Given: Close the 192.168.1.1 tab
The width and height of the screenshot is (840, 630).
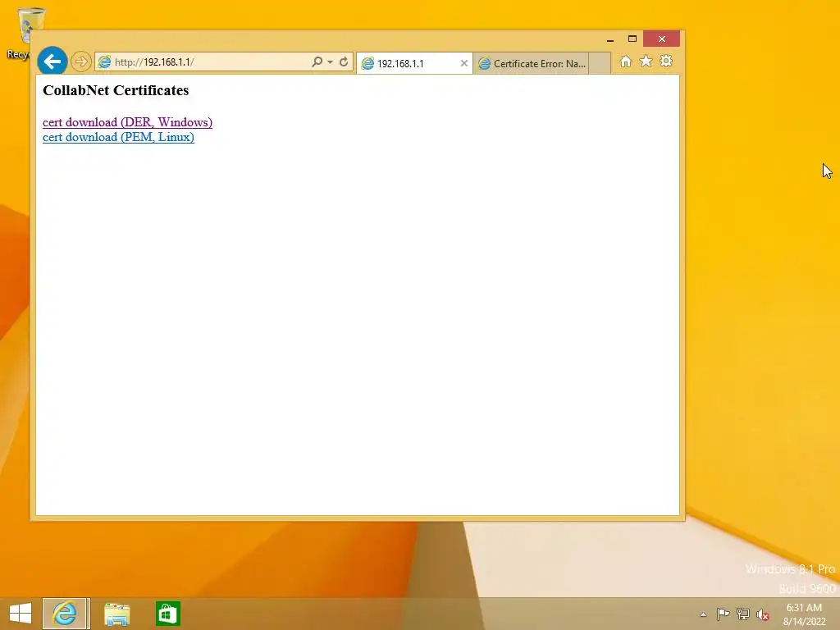Looking at the screenshot, I should [464, 63].
